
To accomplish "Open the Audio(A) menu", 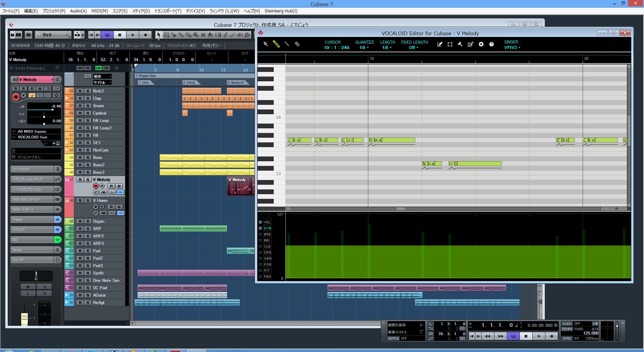I will click(x=78, y=11).
